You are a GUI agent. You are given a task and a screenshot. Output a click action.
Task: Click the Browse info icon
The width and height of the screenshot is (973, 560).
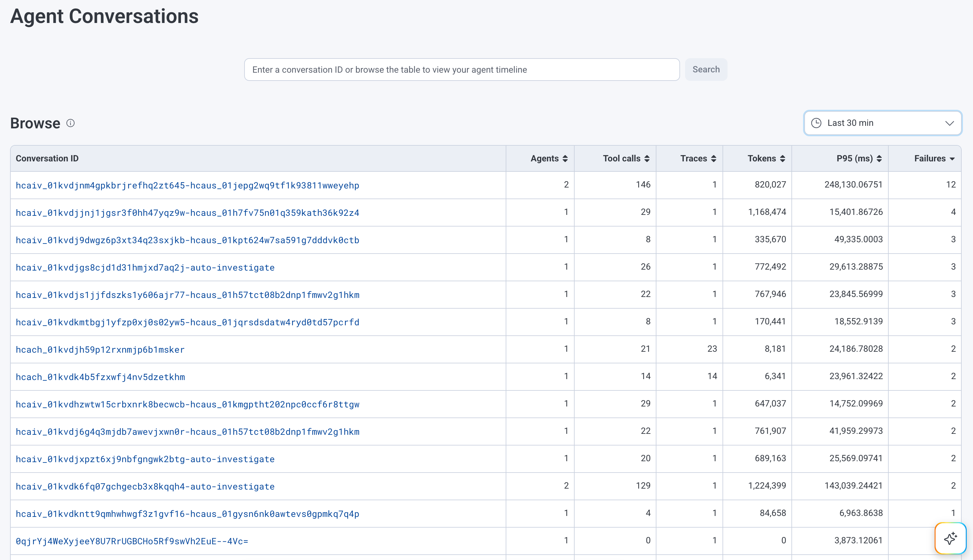(70, 123)
